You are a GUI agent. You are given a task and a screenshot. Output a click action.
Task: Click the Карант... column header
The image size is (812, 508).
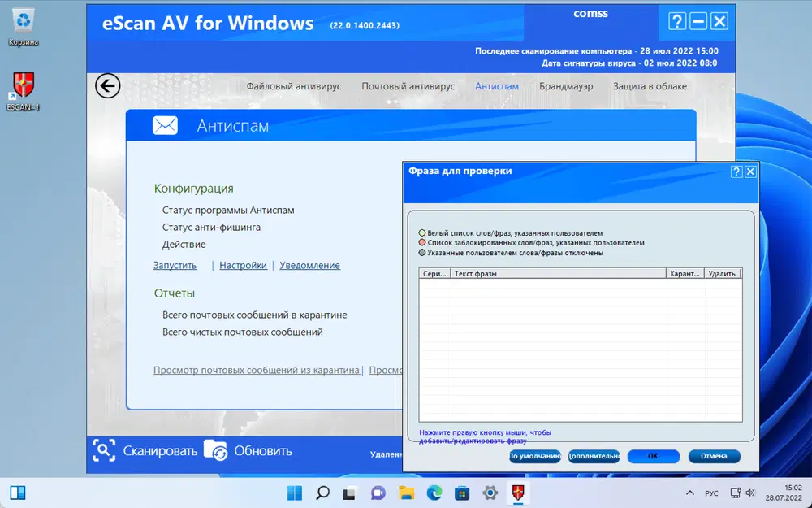pyautogui.click(x=685, y=274)
